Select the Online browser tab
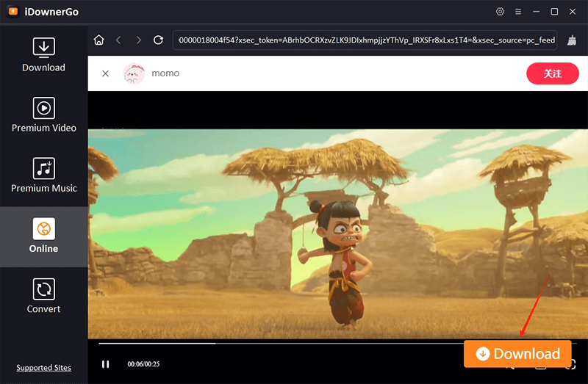Viewport: 588px width, 384px height. [x=44, y=236]
